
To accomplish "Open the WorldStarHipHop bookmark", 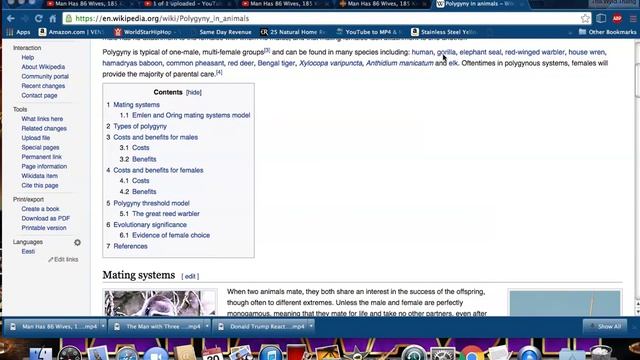I will point(145,32).
